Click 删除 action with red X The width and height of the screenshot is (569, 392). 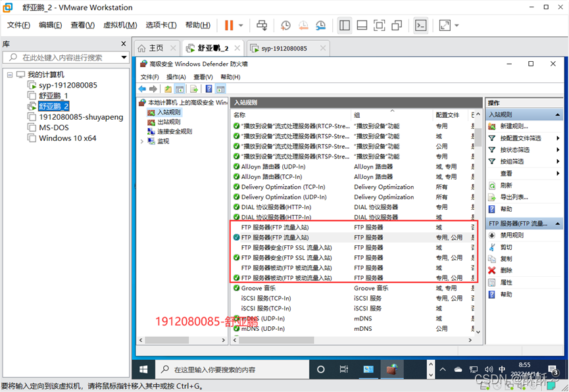pyautogui.click(x=506, y=270)
